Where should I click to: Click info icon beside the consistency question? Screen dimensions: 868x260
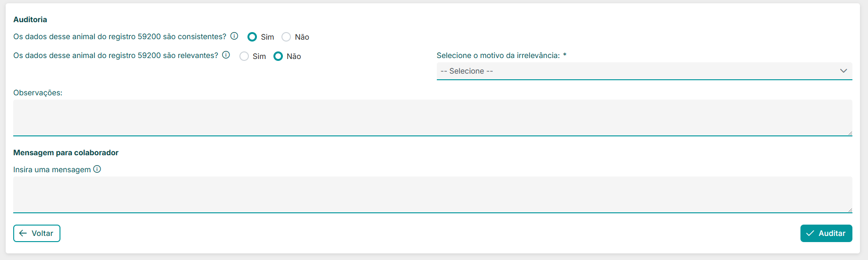234,36
